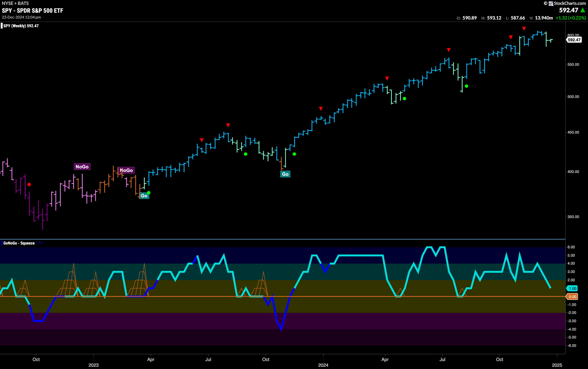
Task: Click the first purple NoGo label
Action: [82, 167]
